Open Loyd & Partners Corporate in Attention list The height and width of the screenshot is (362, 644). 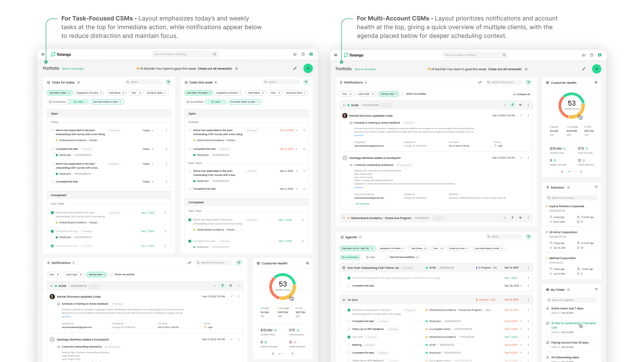coord(567,206)
